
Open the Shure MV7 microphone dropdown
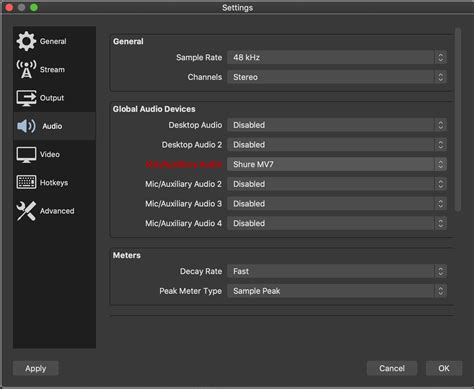337,164
